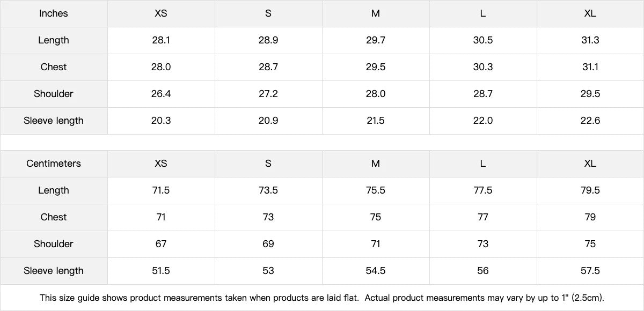
Task: Select the XL column header in the Centimeters table
Action: click(x=590, y=164)
